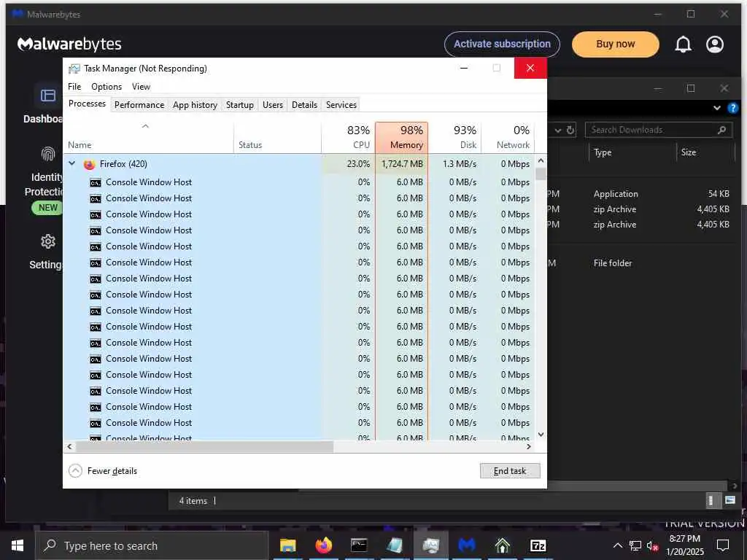Collapse the Firefox (420) process group
The height and width of the screenshot is (560, 747).
(72, 163)
